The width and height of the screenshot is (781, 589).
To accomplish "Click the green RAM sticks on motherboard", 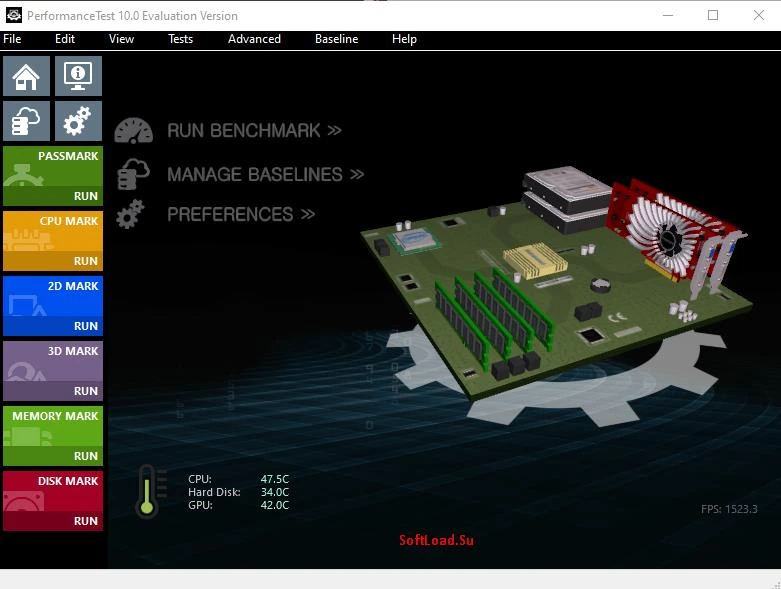I will [x=493, y=320].
